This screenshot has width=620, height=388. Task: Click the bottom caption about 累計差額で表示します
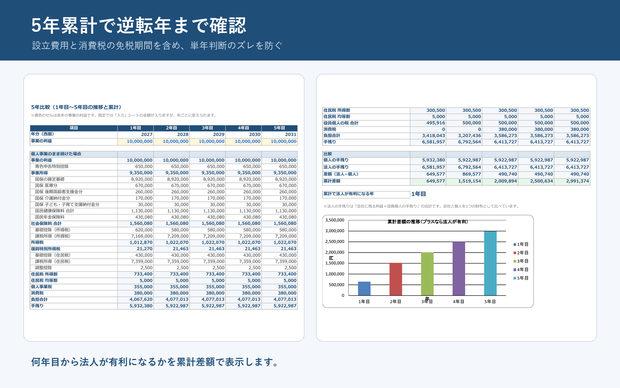[x=155, y=362]
